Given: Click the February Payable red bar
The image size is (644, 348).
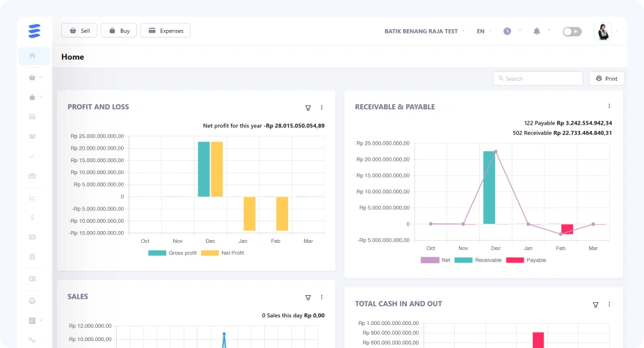Looking at the screenshot, I should click(567, 229).
